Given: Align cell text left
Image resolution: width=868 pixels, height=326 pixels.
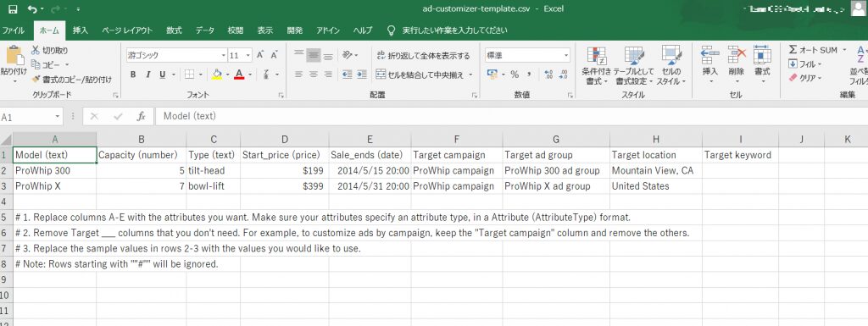Looking at the screenshot, I should tap(299, 75).
